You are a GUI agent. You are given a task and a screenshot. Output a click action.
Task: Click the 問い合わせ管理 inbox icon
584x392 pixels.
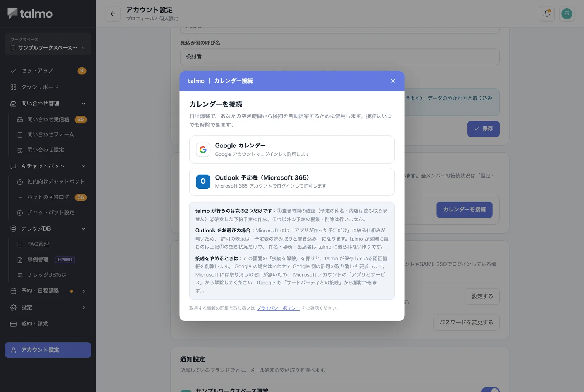coord(14,104)
